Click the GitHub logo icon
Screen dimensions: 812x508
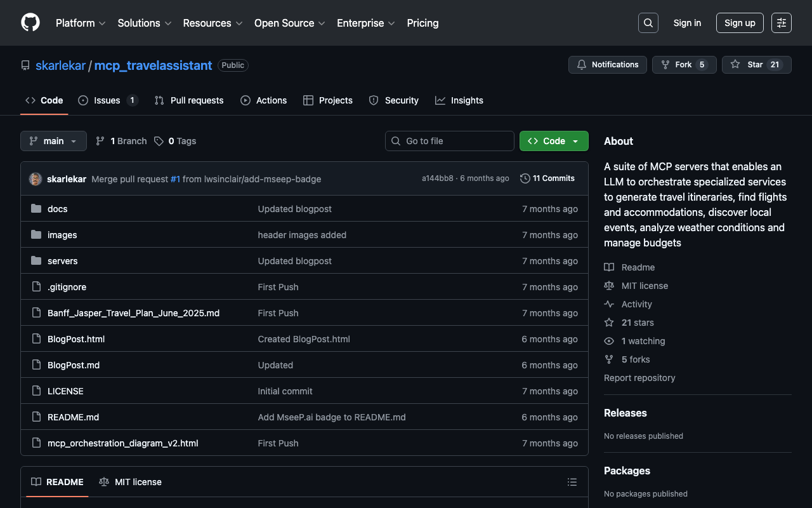[x=30, y=23]
